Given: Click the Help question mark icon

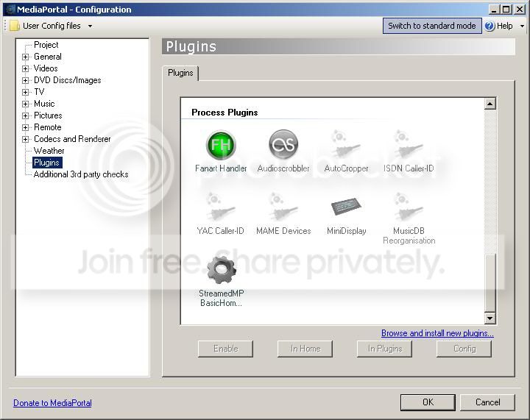Looking at the screenshot, I should pos(490,26).
